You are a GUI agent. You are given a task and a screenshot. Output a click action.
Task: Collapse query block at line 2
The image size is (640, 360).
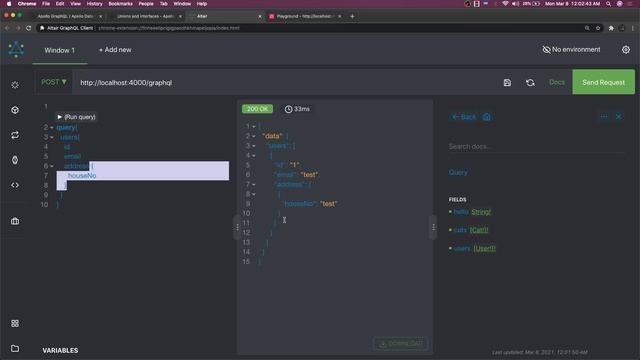tap(52, 128)
